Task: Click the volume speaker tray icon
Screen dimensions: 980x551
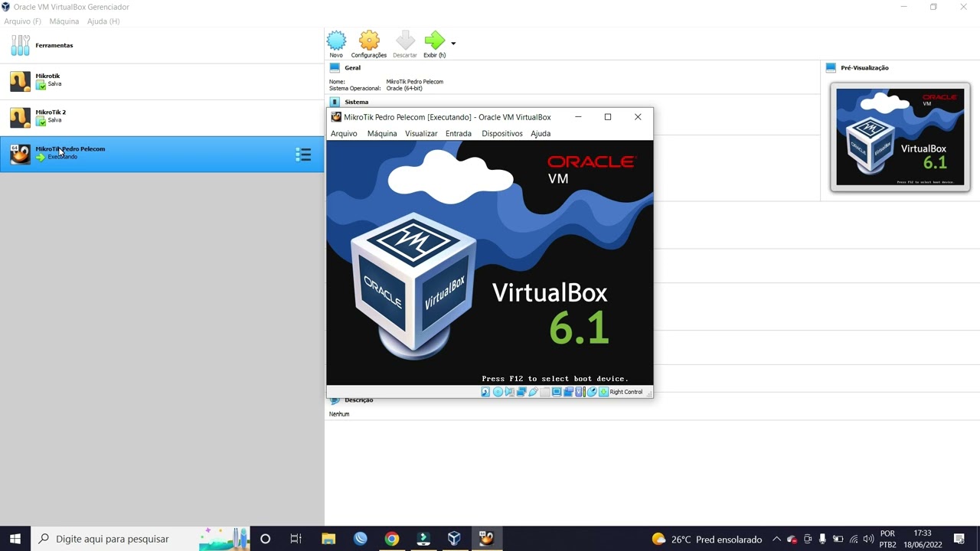Action: [868, 539]
